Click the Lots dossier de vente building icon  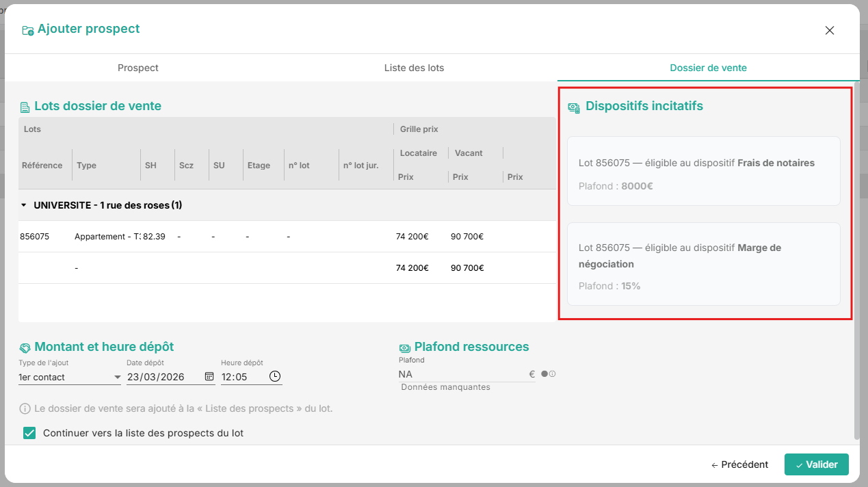(x=25, y=107)
